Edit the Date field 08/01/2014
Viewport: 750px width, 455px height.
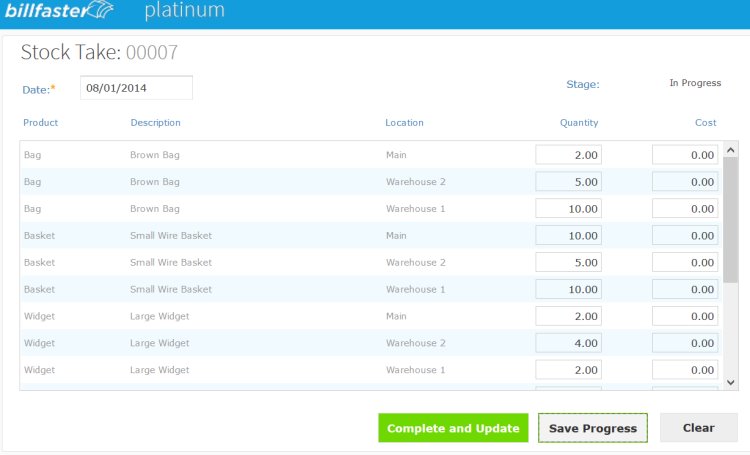pos(136,88)
